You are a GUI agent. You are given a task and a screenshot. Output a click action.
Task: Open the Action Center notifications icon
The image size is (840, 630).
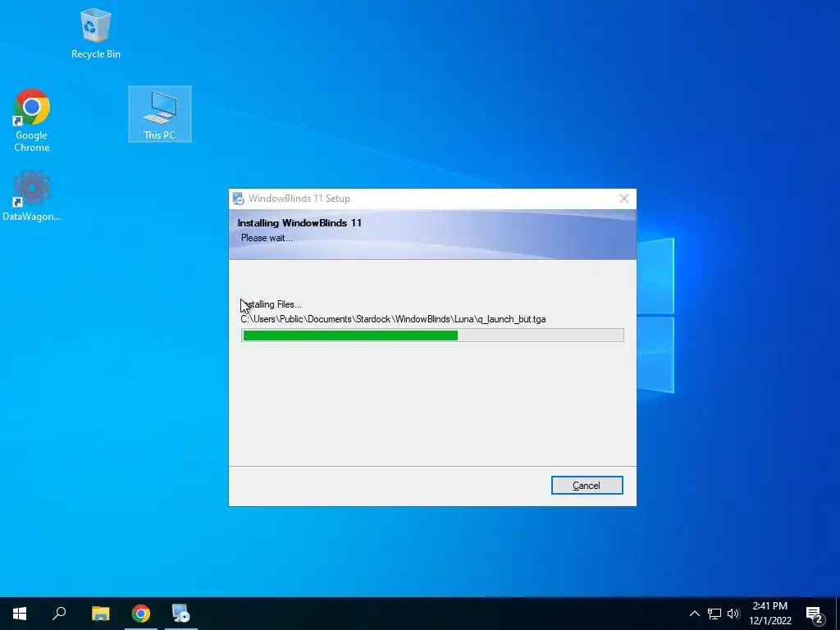click(x=815, y=614)
